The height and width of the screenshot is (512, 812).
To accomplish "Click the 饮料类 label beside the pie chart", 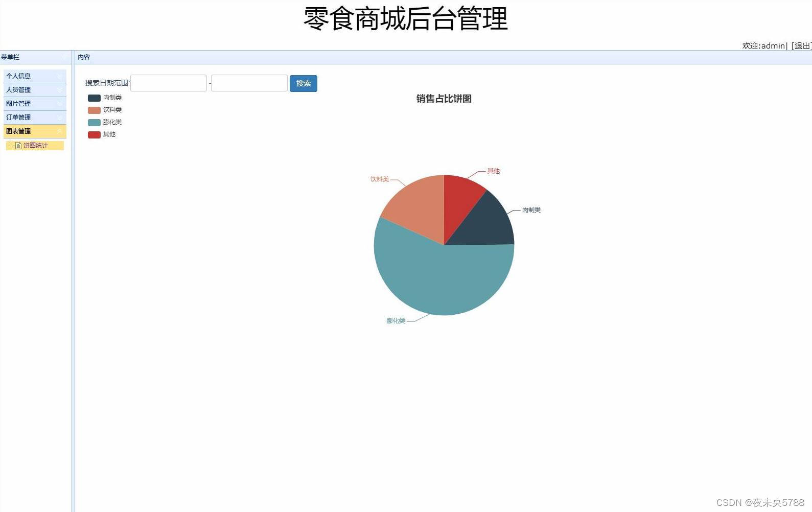I will click(380, 179).
